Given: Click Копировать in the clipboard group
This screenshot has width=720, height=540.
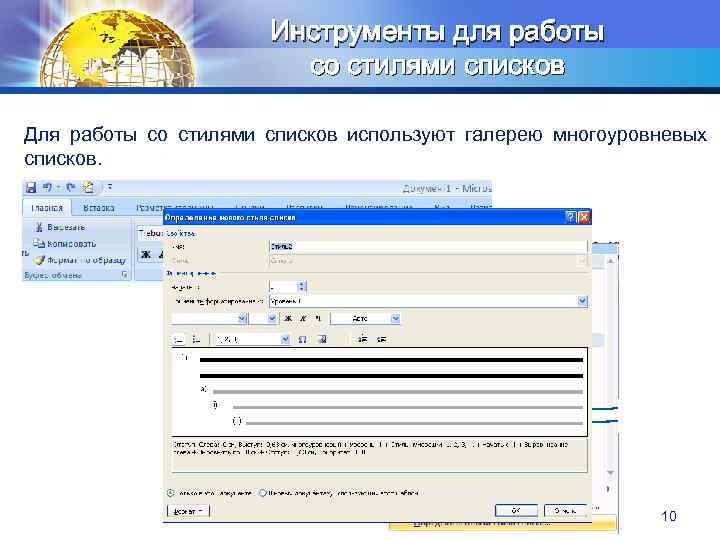Looking at the screenshot, I should pos(65,244).
